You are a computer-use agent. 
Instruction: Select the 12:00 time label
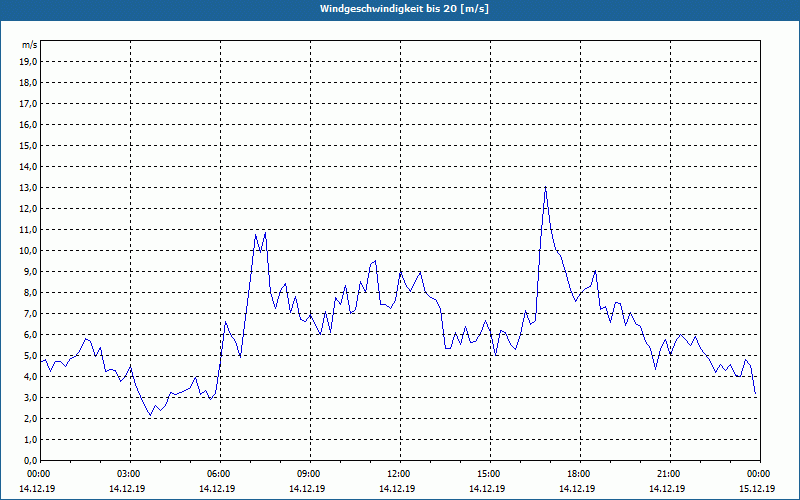(397, 474)
